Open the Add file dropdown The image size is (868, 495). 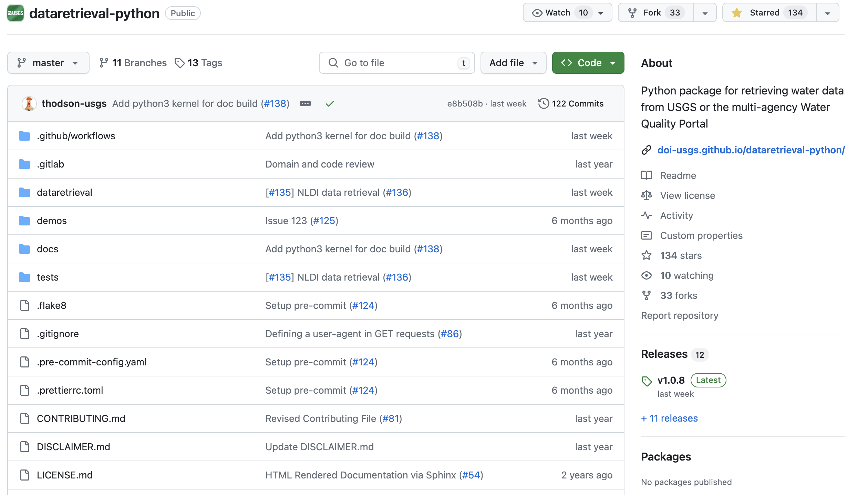click(x=513, y=63)
